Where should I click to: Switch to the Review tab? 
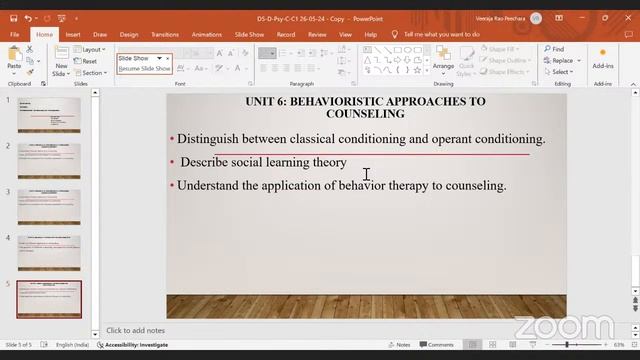tap(317, 35)
